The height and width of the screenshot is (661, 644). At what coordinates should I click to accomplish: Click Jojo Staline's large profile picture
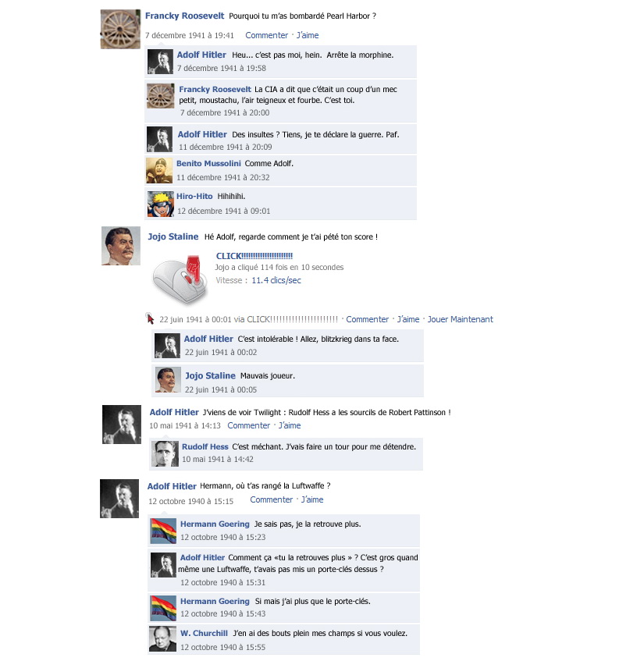tap(121, 246)
